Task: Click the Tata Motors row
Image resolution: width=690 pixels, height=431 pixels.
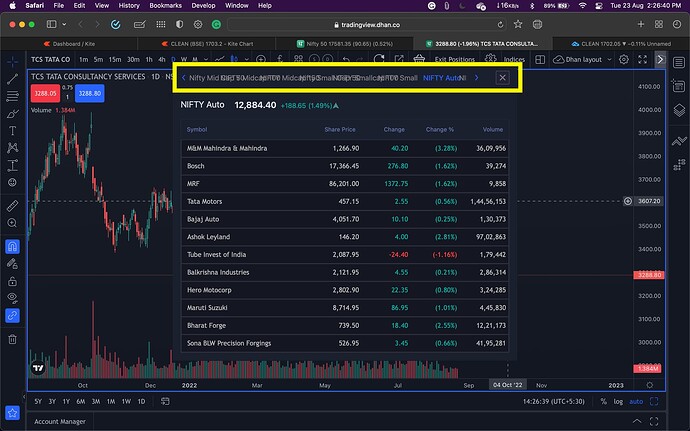Action: (x=345, y=202)
